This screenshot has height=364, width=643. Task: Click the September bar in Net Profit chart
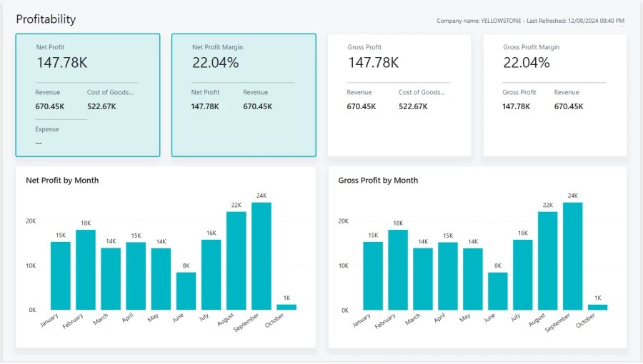261,256
